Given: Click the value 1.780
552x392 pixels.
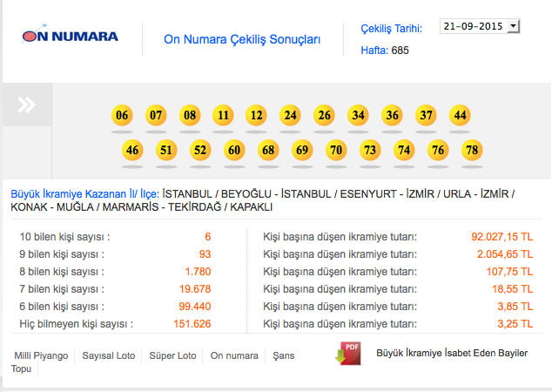Looking at the screenshot, I should click(198, 272).
